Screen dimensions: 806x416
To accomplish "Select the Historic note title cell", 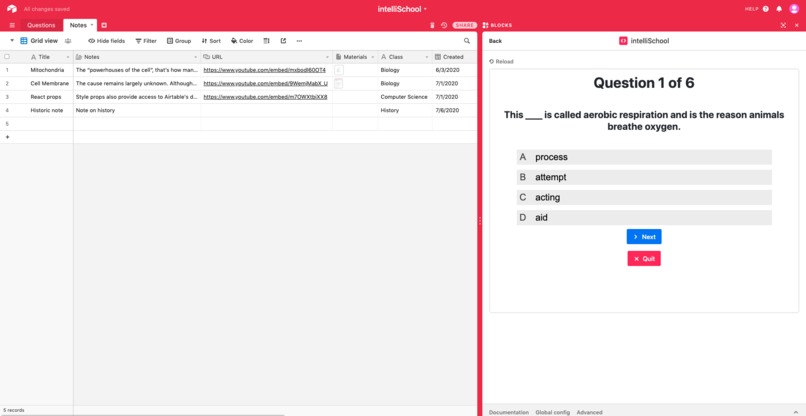I will [x=46, y=110].
